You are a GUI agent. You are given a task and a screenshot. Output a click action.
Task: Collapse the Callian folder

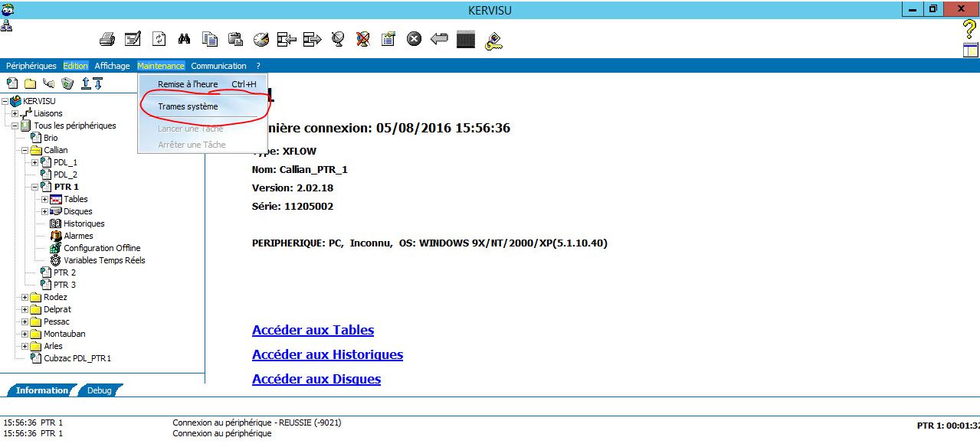25,150
